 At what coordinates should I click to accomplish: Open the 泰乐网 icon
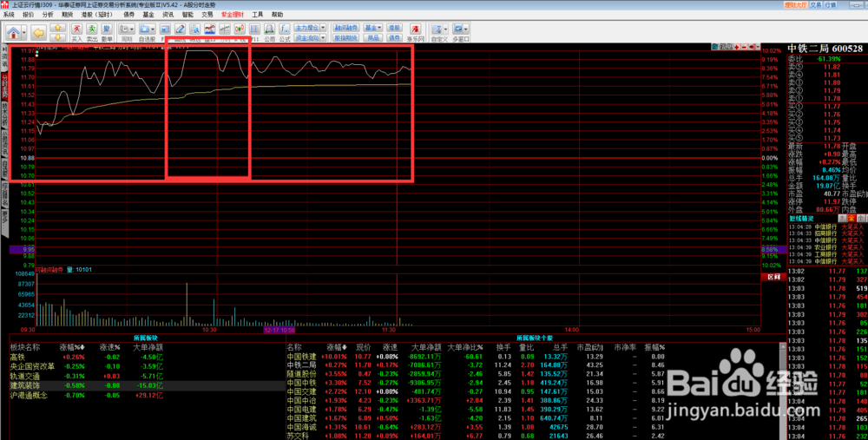416,32
